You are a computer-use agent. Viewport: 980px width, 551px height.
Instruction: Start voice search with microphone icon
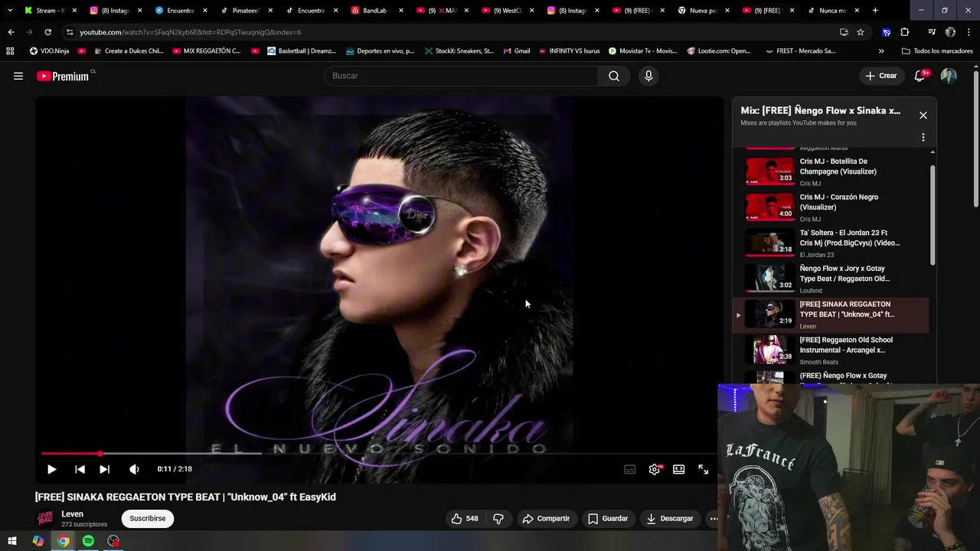coord(648,76)
